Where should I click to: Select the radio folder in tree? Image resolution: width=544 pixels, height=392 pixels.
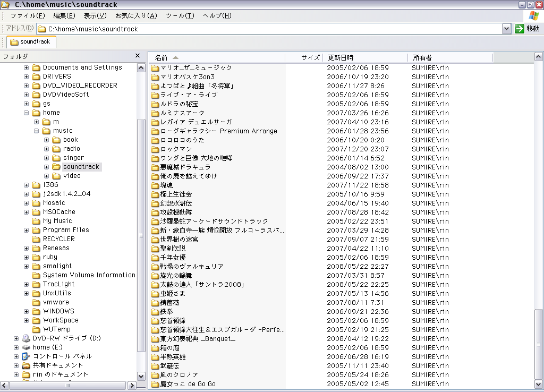72,149
